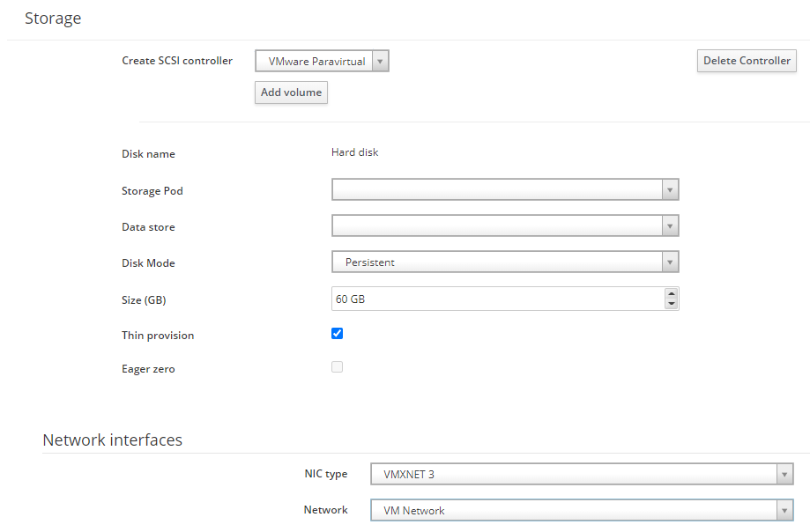Image resolution: width=810 pixels, height=532 pixels.
Task: Open the empty Data store combo box
Action: pyautogui.click(x=505, y=225)
